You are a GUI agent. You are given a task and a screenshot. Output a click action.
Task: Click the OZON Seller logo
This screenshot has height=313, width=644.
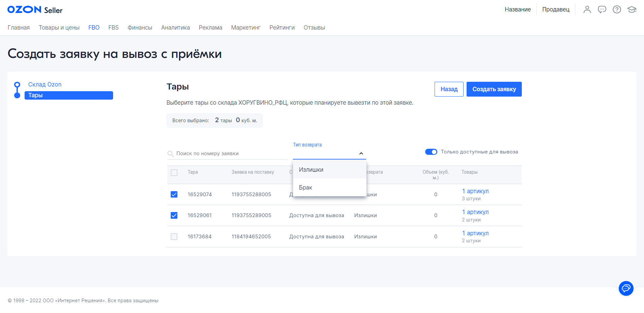[x=35, y=10]
